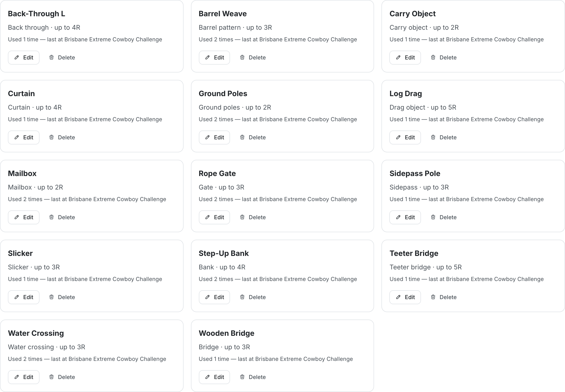
Task: Edit the Mailbox obstacle
Action: click(24, 217)
